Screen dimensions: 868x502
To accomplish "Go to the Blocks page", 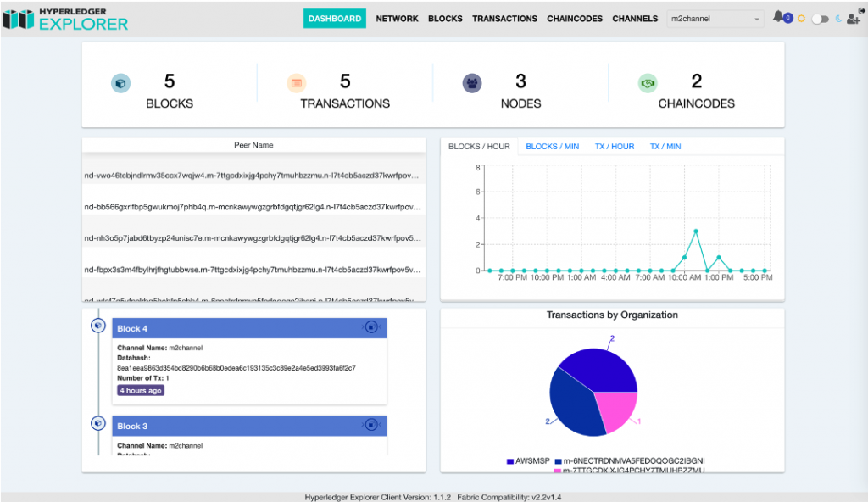I will tap(445, 19).
